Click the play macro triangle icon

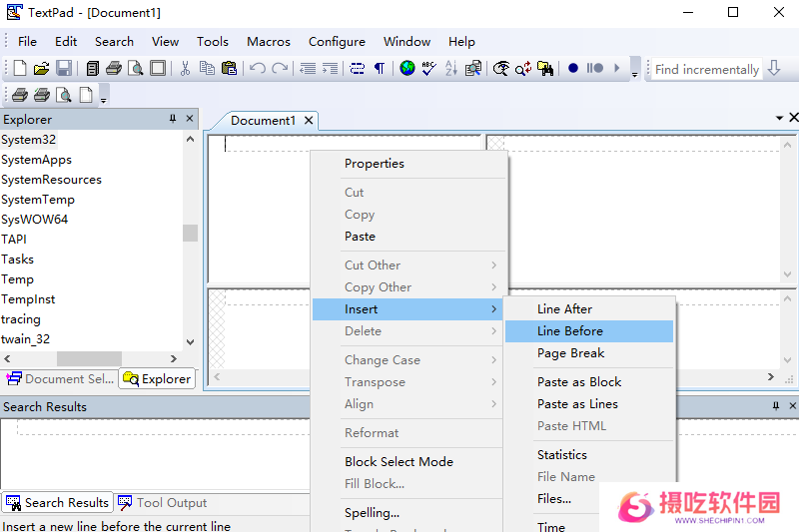click(617, 68)
